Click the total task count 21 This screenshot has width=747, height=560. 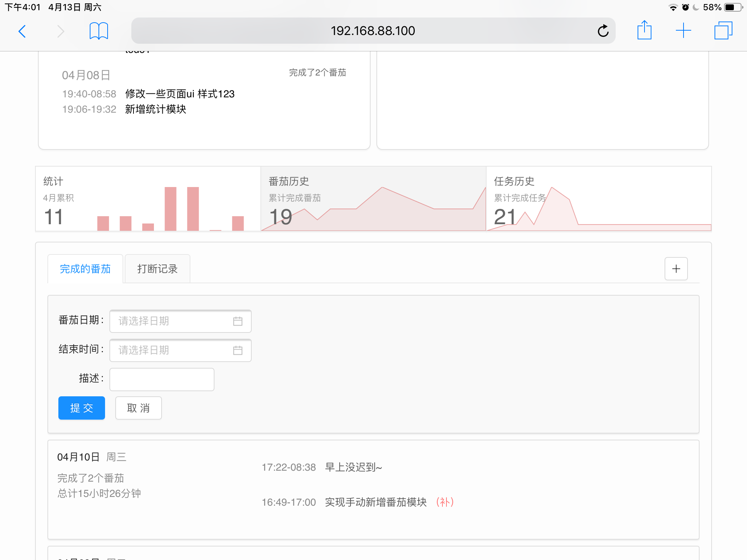(505, 217)
